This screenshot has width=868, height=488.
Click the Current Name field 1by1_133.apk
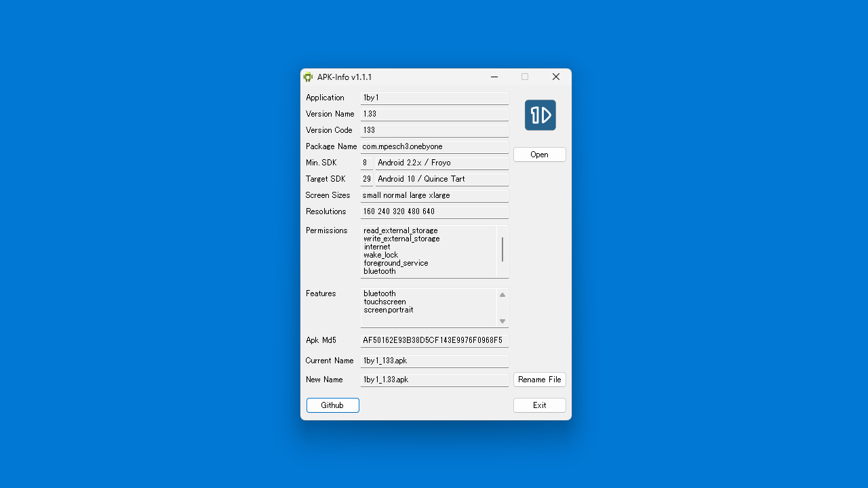click(x=435, y=361)
